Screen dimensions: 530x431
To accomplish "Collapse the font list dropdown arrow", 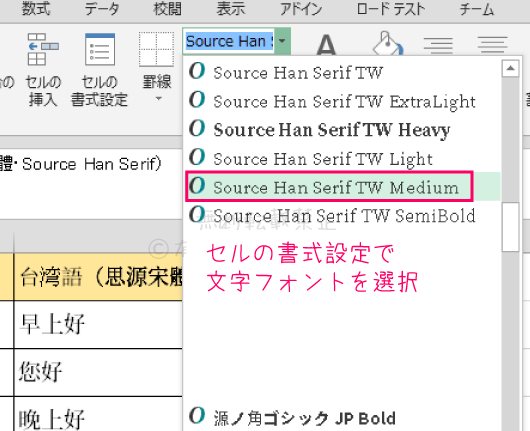I will [x=283, y=41].
